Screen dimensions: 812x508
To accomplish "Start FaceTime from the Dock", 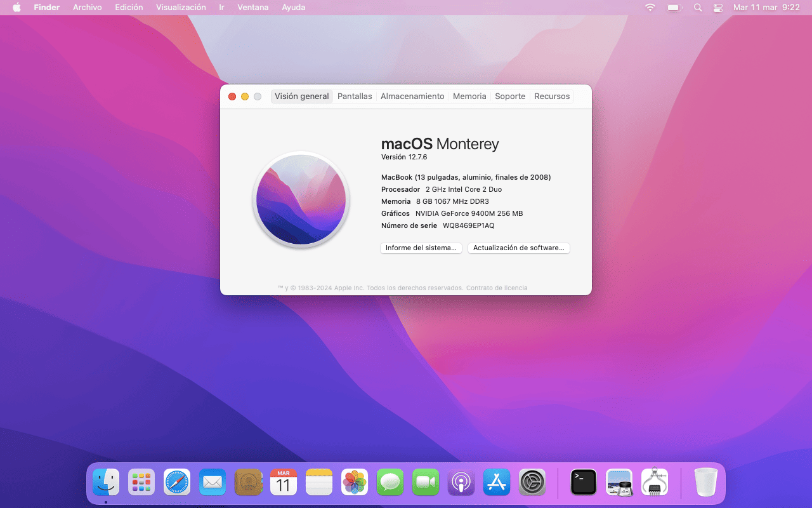I will pos(426,483).
